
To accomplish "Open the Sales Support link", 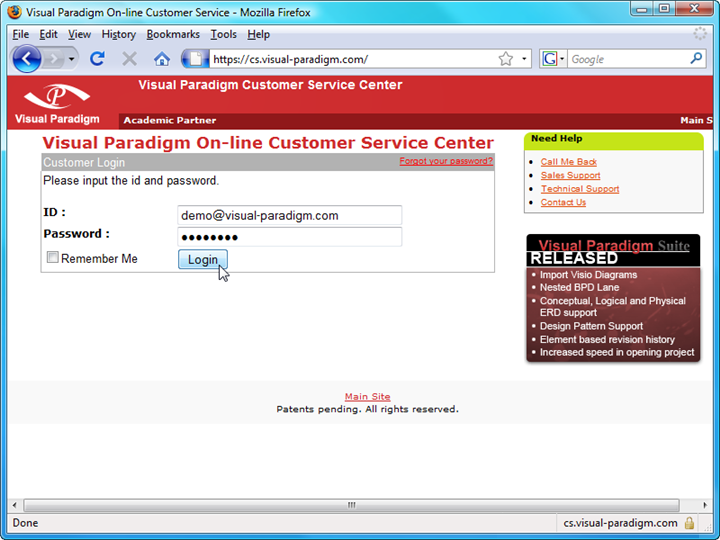I will click(570, 175).
